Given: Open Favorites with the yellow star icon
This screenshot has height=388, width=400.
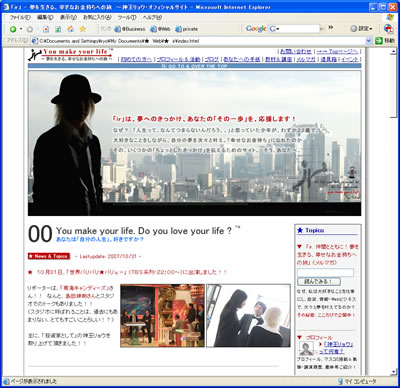Looking at the screenshot, I should point(83,29).
